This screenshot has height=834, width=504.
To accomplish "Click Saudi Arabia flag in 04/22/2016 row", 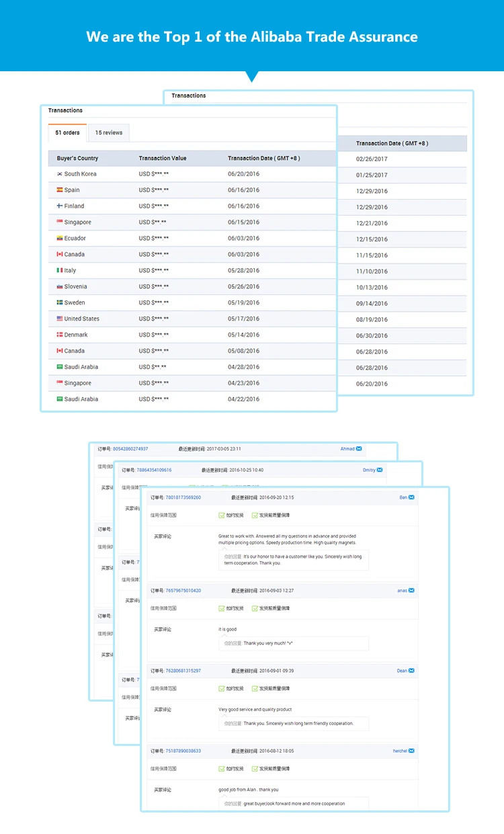I will [60, 399].
